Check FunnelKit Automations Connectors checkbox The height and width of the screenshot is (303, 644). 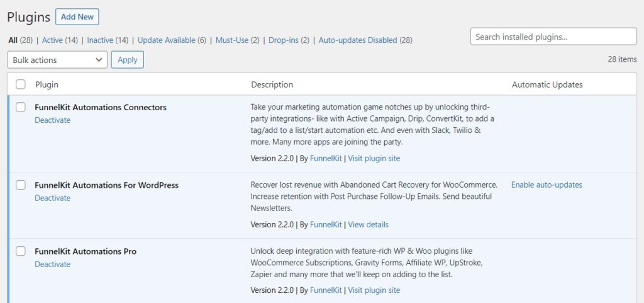click(x=21, y=107)
